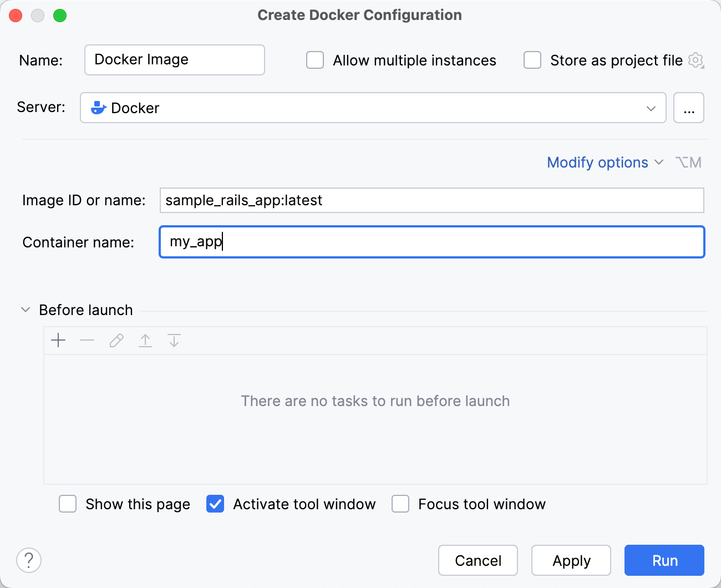This screenshot has height=588, width=721.
Task: Enable Focus tool window
Action: click(400, 504)
